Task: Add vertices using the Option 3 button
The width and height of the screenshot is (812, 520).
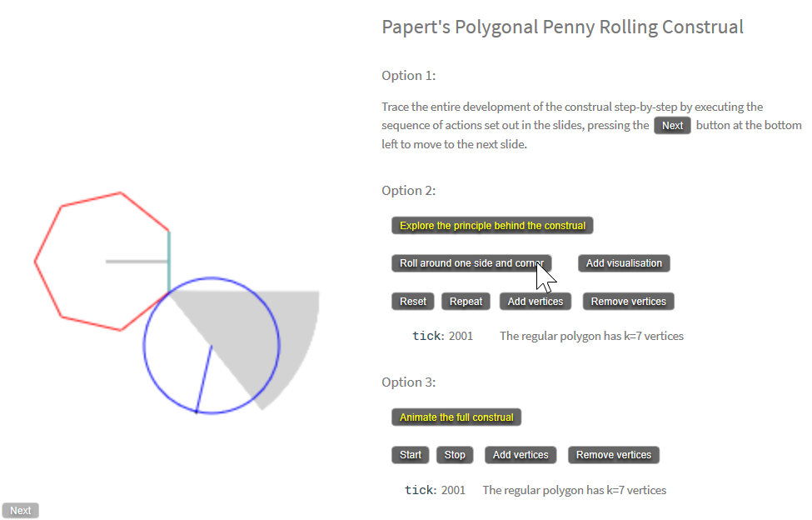Action: [x=521, y=455]
